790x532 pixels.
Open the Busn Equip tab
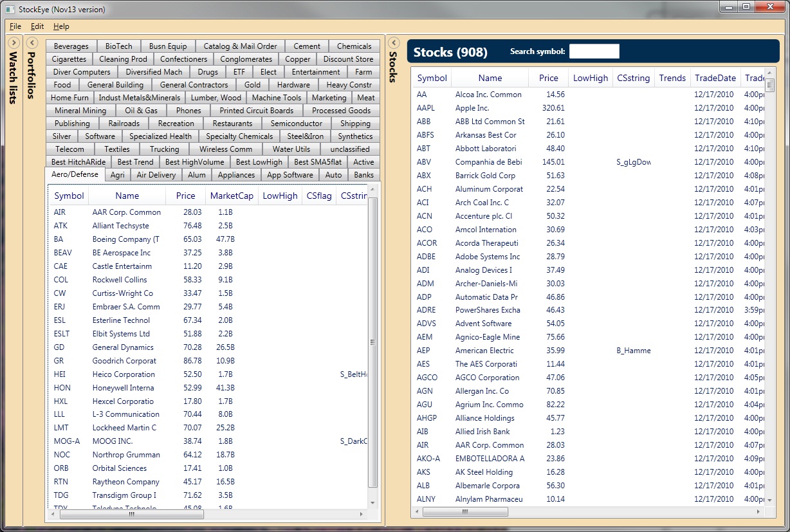(168, 46)
